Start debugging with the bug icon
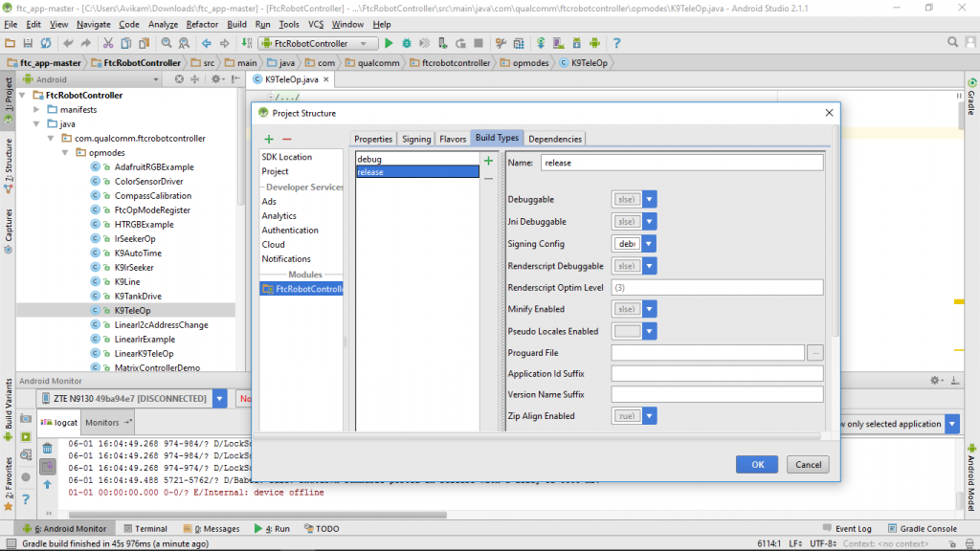Screen dimensions: 980x551 tap(407, 42)
